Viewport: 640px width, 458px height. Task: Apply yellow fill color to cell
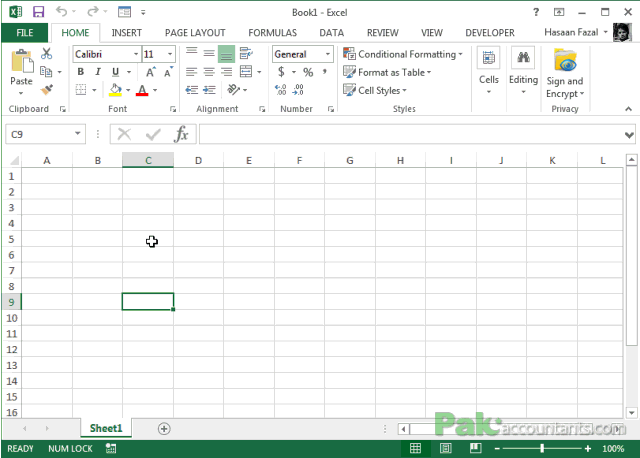(116, 90)
